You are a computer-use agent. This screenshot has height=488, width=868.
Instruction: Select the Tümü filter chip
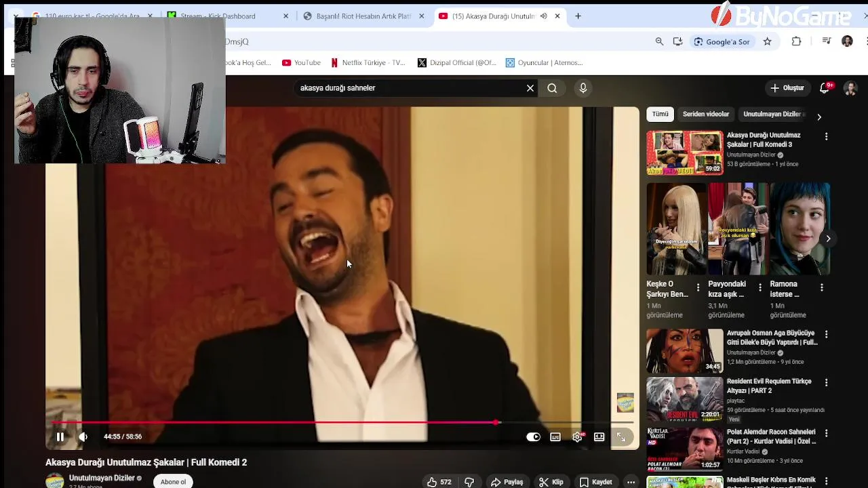coord(660,115)
